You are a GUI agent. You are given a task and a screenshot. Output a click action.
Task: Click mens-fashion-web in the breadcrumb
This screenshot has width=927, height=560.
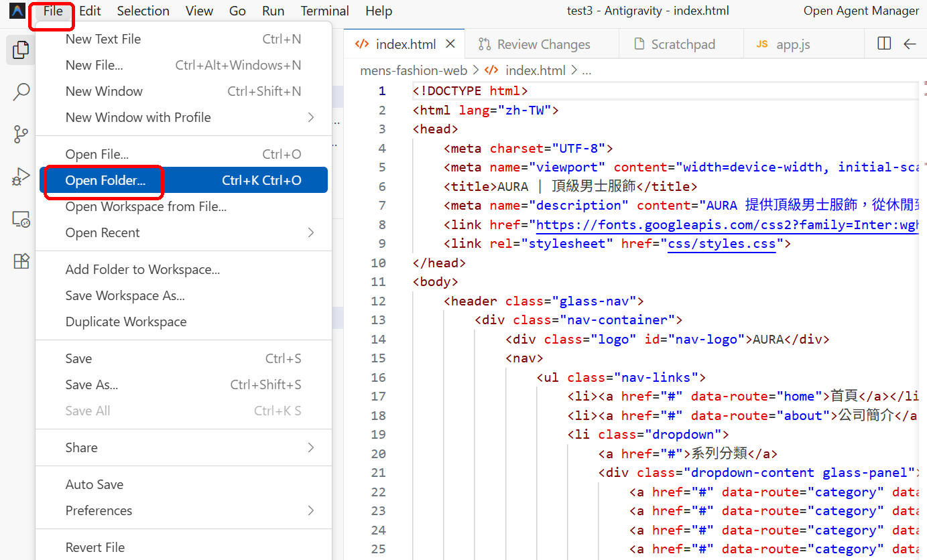click(414, 70)
